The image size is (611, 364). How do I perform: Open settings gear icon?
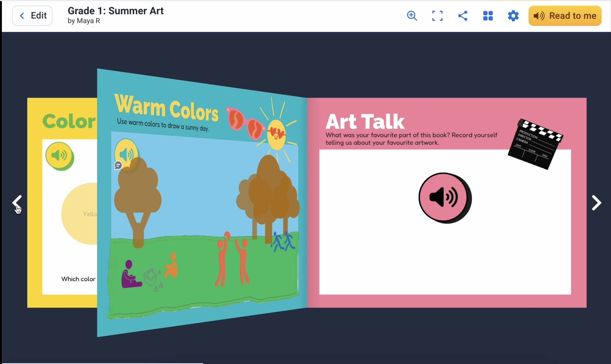513,16
